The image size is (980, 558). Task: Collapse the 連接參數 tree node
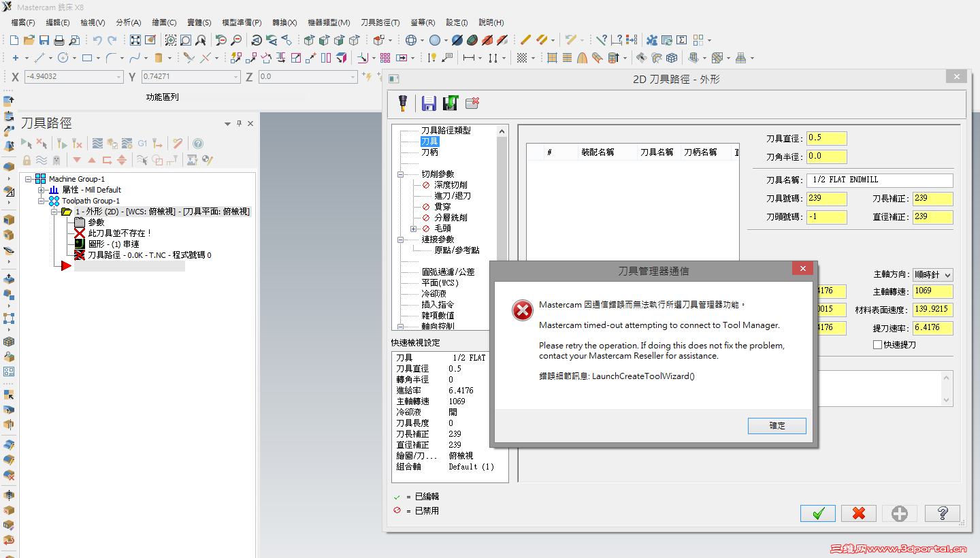pos(401,240)
